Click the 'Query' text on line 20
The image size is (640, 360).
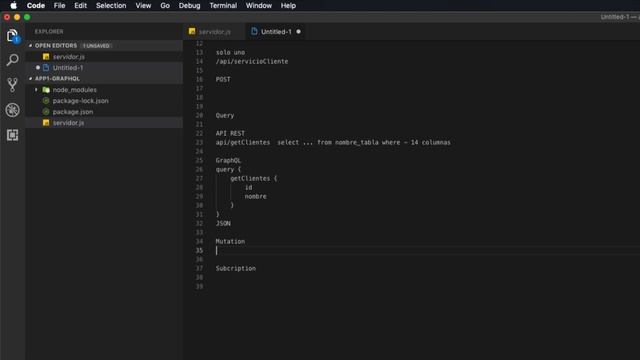(x=225, y=116)
